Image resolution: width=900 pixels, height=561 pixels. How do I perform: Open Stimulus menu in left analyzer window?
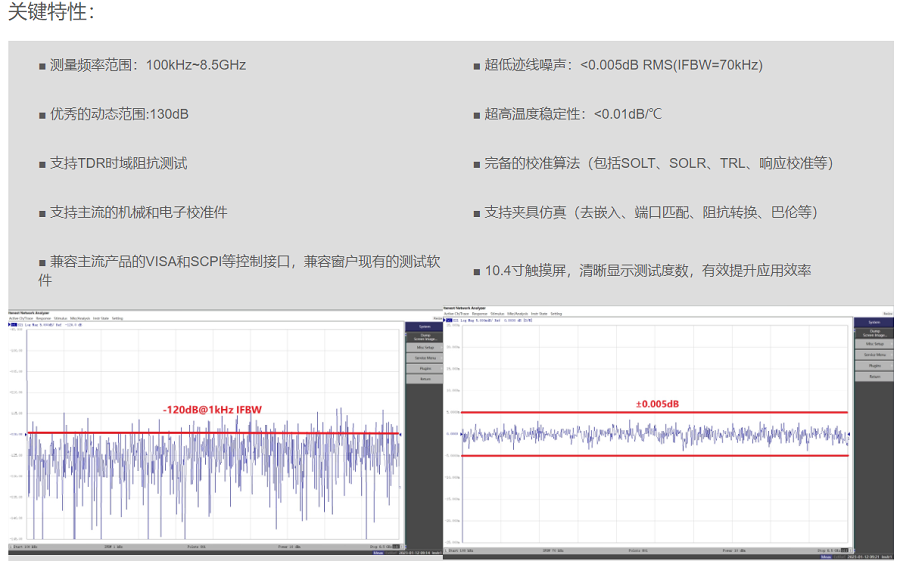click(x=61, y=318)
